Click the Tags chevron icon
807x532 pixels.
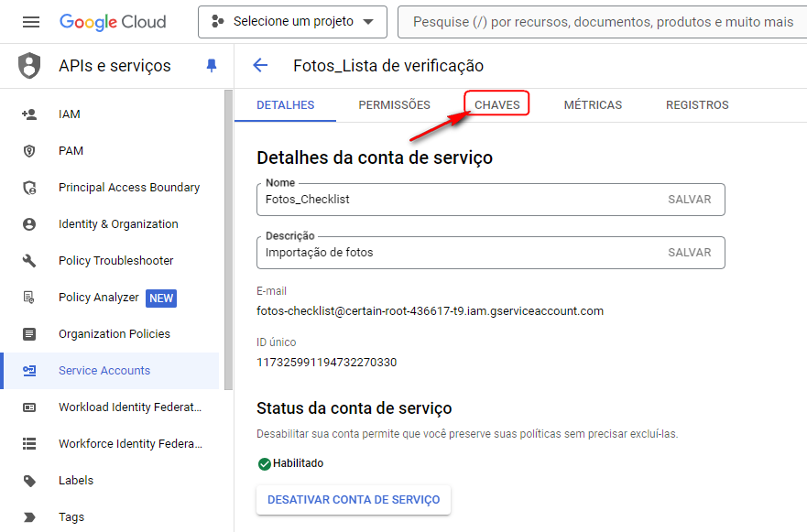coord(29,517)
